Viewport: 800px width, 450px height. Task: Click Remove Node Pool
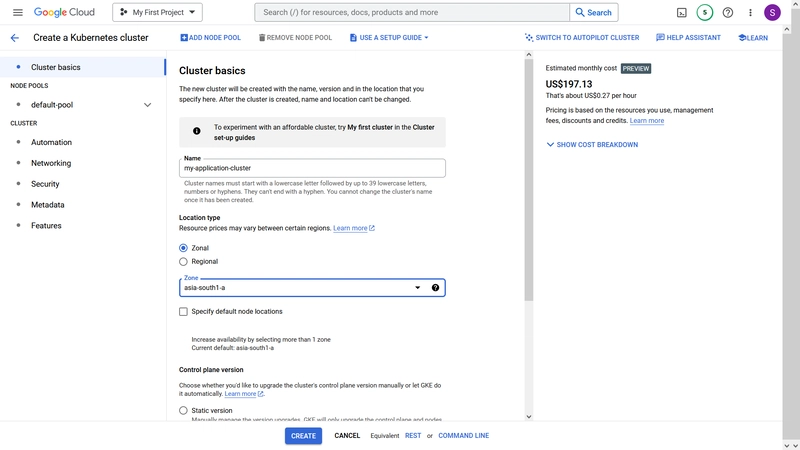pos(295,38)
